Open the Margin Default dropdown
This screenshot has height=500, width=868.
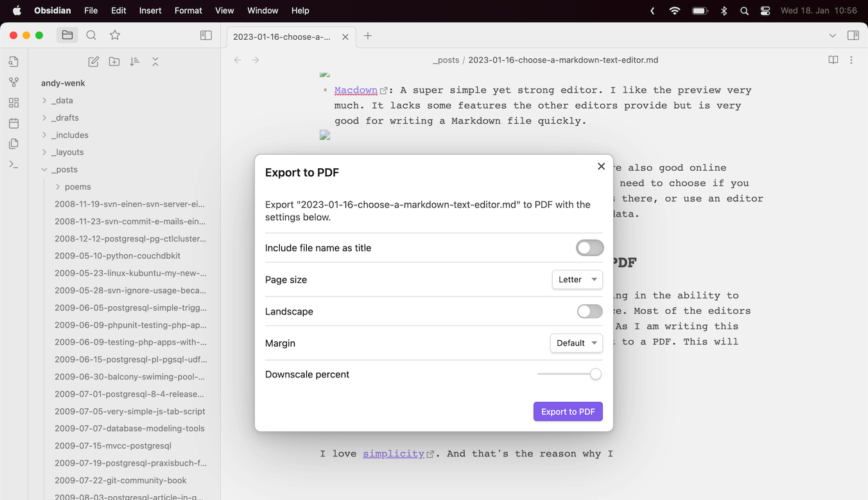(x=577, y=343)
